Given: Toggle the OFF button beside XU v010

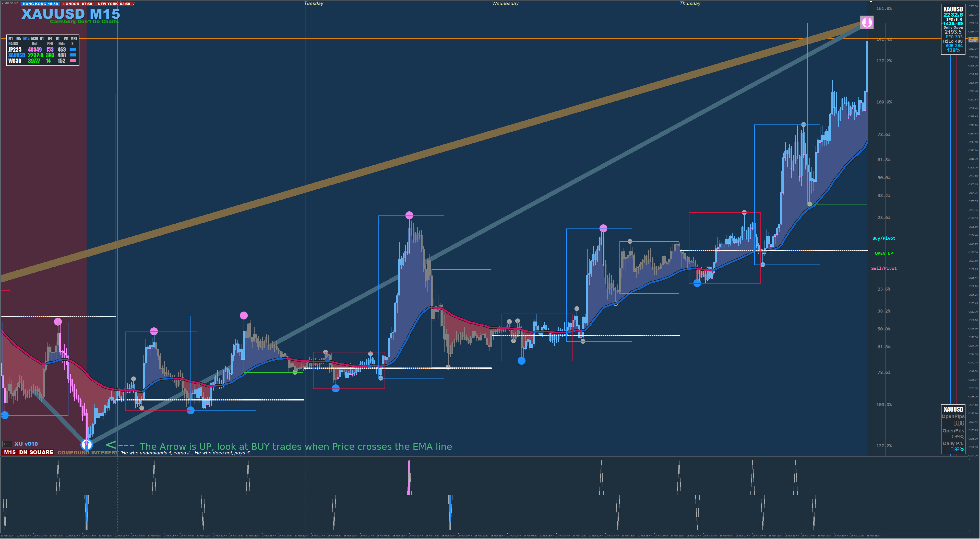Looking at the screenshot, I should coord(7,444).
